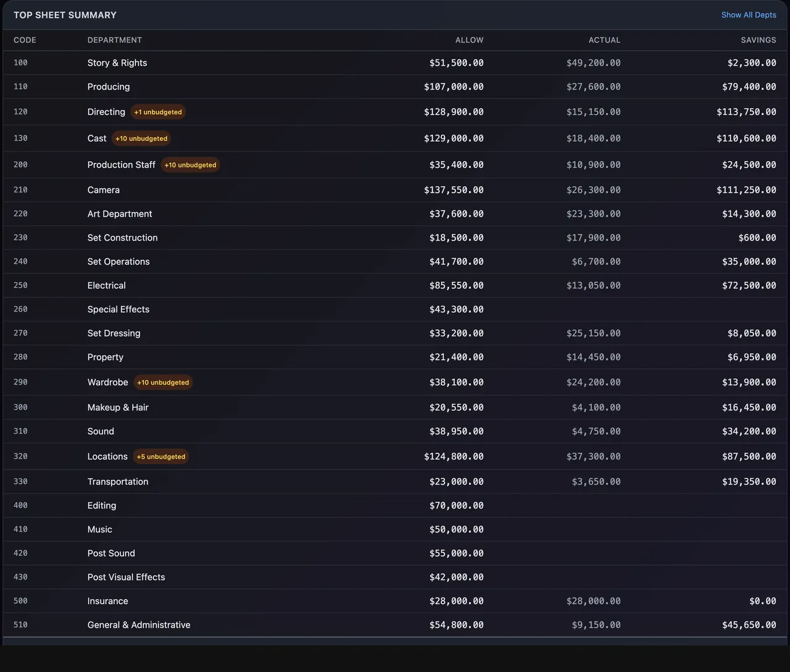
Task: Click Producing actual value $27,600.00
Action: (x=594, y=87)
